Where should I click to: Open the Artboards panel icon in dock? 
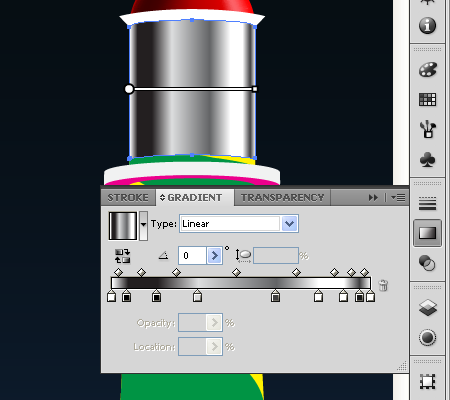pos(427,381)
